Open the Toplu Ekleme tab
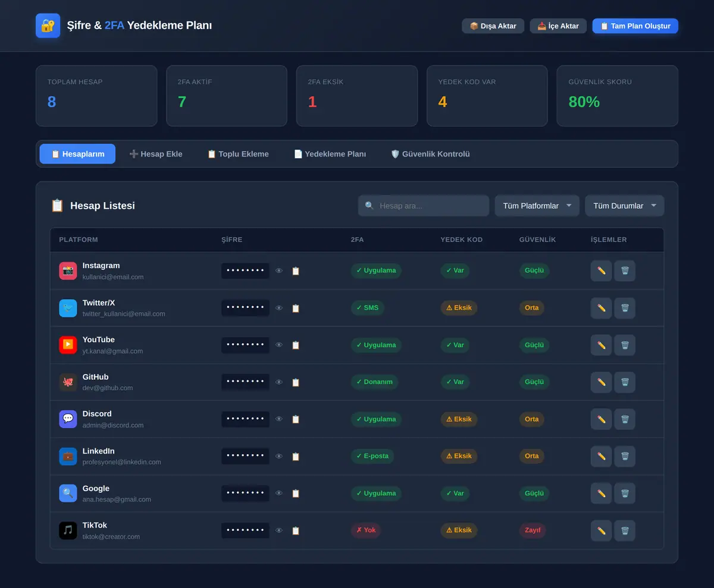This screenshot has width=714, height=588. (x=238, y=154)
